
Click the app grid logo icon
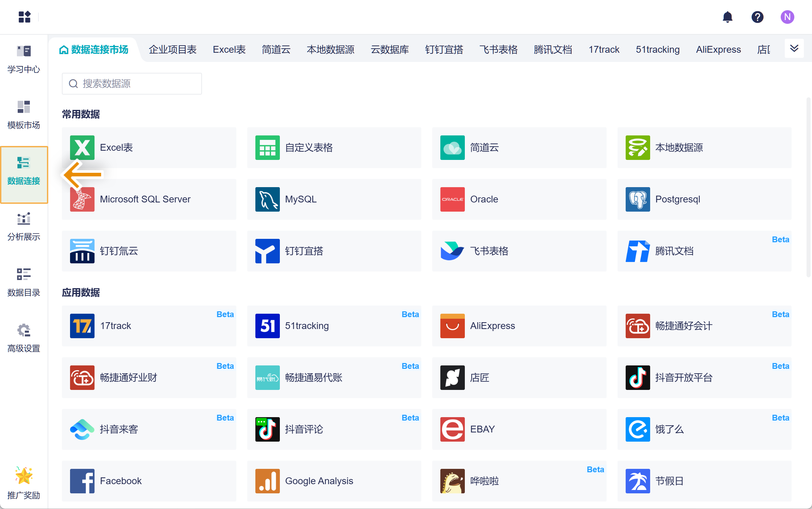click(x=24, y=17)
